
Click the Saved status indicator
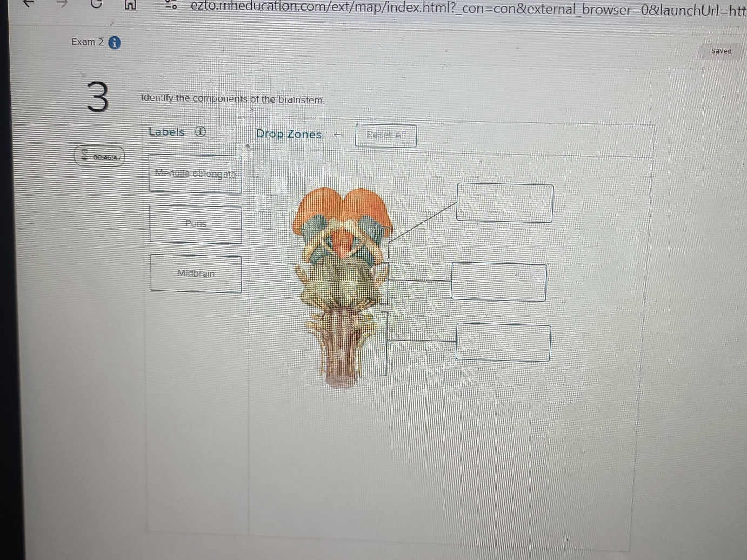(721, 51)
